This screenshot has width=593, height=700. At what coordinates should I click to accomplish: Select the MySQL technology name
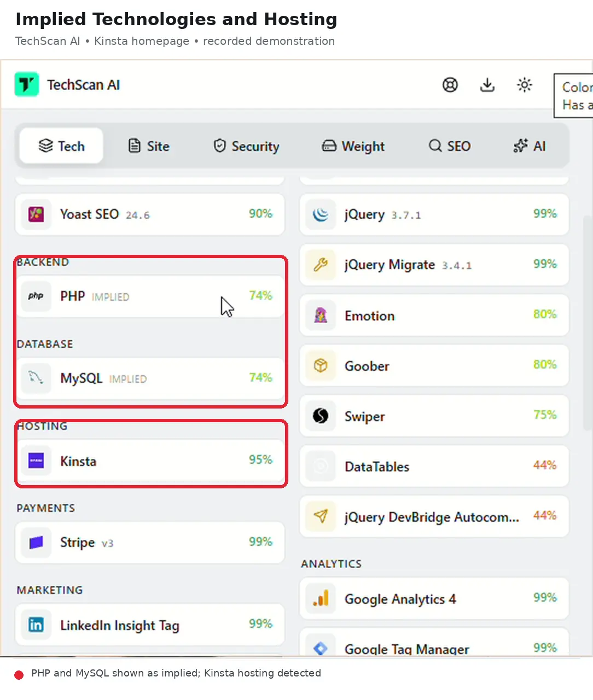click(x=81, y=378)
